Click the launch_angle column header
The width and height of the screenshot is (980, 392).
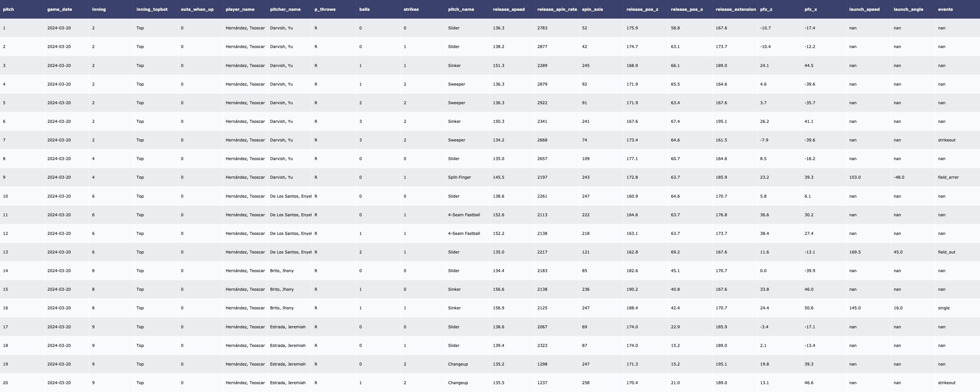click(908, 9)
